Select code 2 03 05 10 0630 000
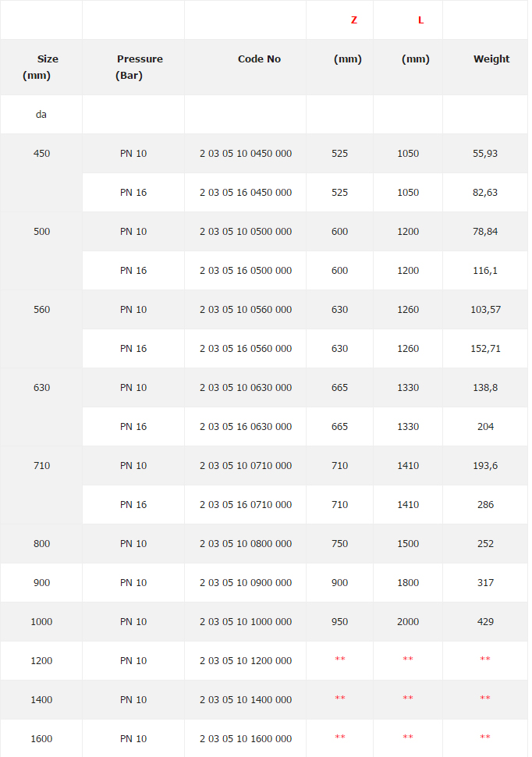532x757 pixels. click(246, 388)
